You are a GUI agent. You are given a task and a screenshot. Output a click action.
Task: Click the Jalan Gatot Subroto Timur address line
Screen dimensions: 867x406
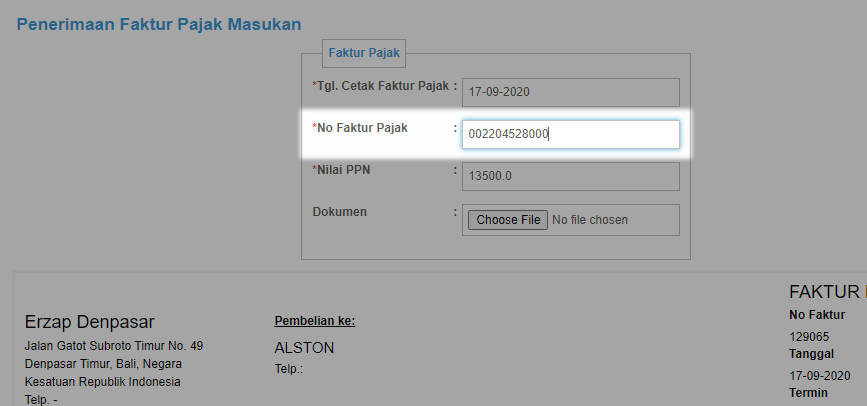[113, 346]
